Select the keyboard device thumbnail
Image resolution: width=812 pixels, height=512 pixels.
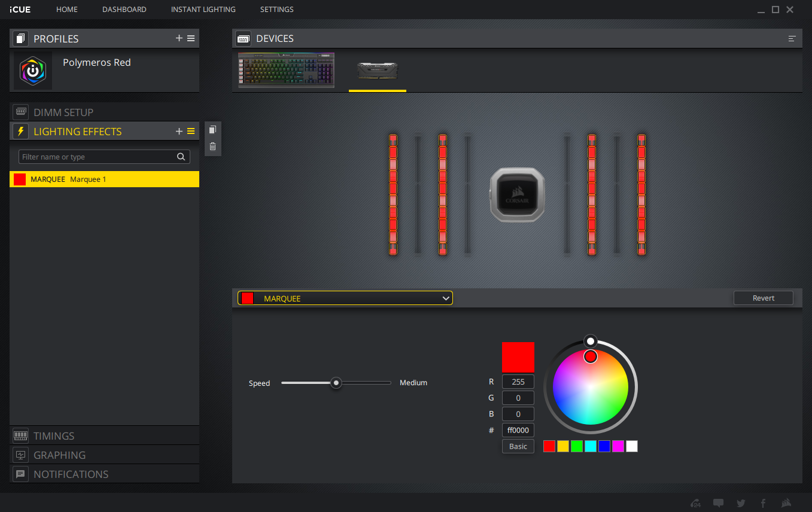(x=286, y=71)
